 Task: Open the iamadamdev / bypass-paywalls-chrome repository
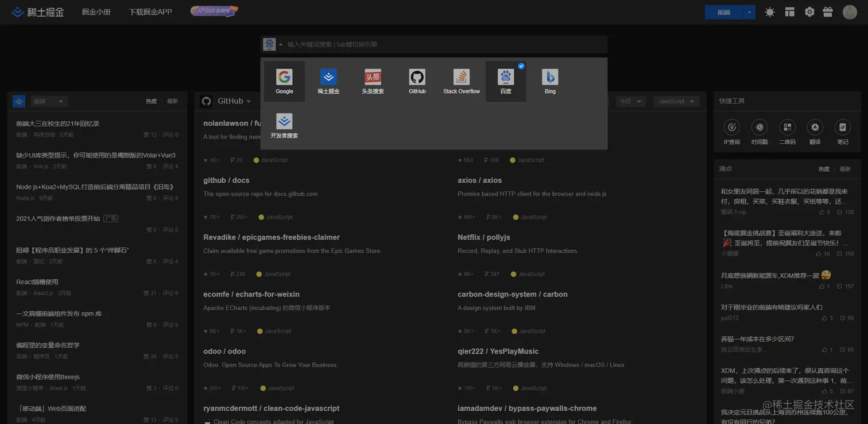[527, 408]
